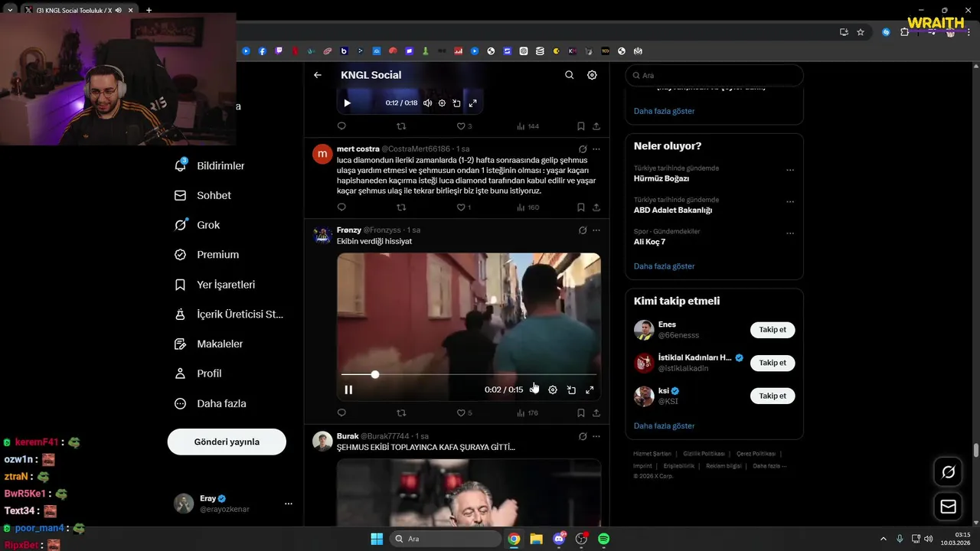Image resolution: width=980 pixels, height=551 pixels.
Task: Like Frønzy's post with 5 likes
Action: 464,413
